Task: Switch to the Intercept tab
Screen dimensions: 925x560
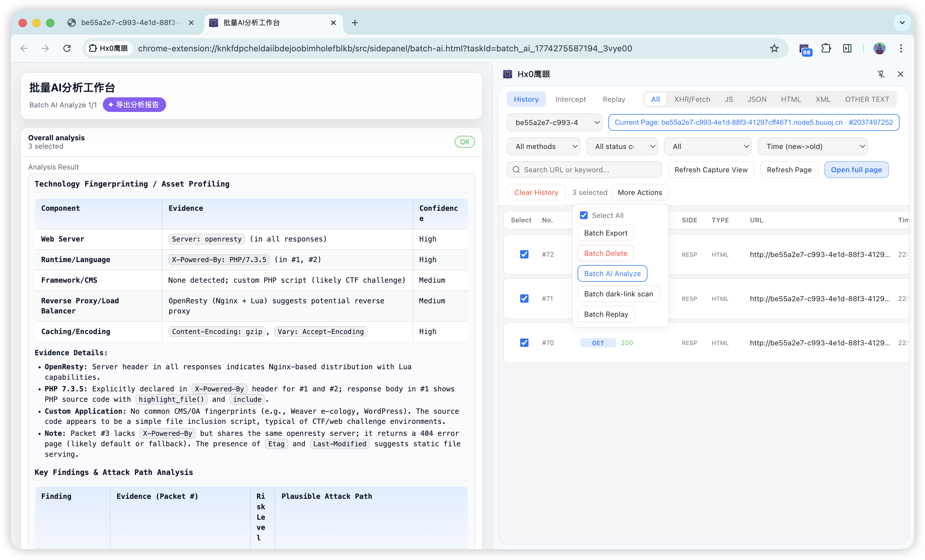Action: pos(571,99)
